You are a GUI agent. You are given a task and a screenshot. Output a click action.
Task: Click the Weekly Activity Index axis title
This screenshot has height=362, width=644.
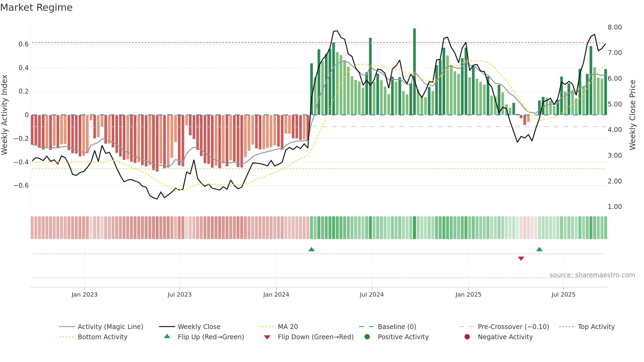click(x=5, y=115)
